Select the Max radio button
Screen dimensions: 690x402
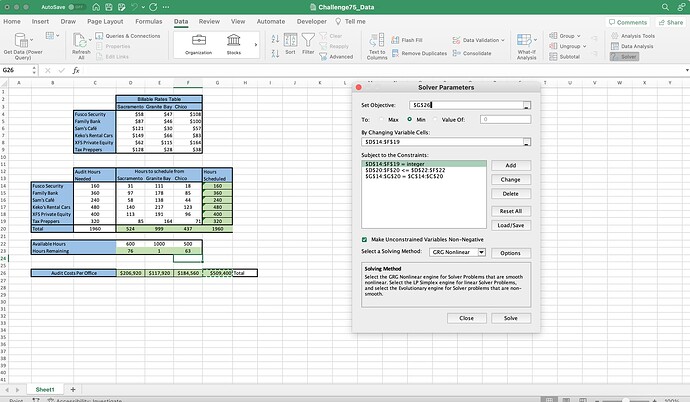coord(381,120)
